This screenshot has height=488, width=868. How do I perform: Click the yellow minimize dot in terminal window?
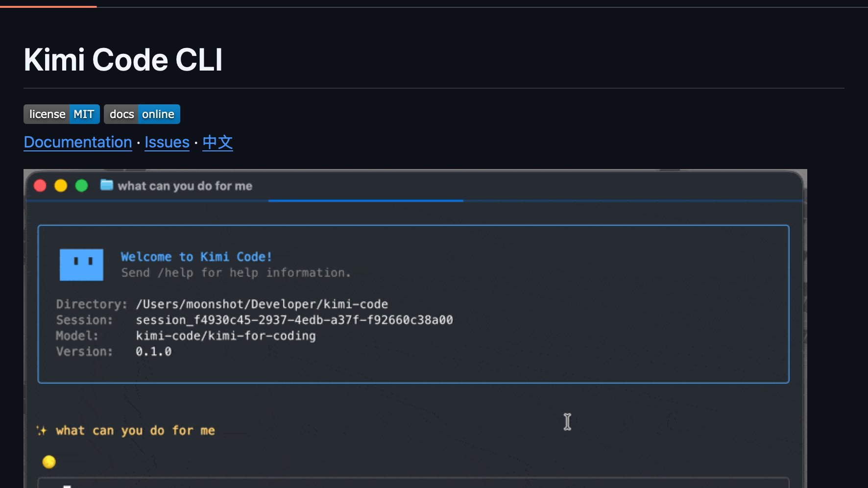pos(61,186)
